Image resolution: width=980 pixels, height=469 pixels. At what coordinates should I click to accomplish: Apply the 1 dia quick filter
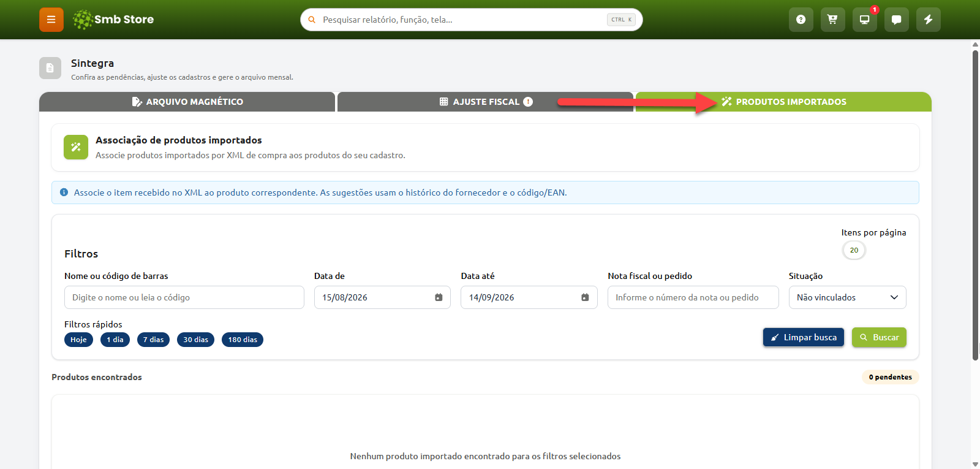[115, 340]
